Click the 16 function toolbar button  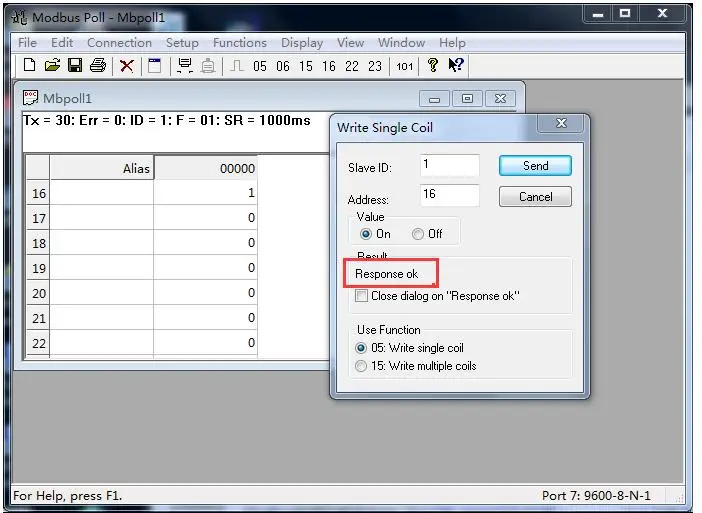[x=329, y=66]
